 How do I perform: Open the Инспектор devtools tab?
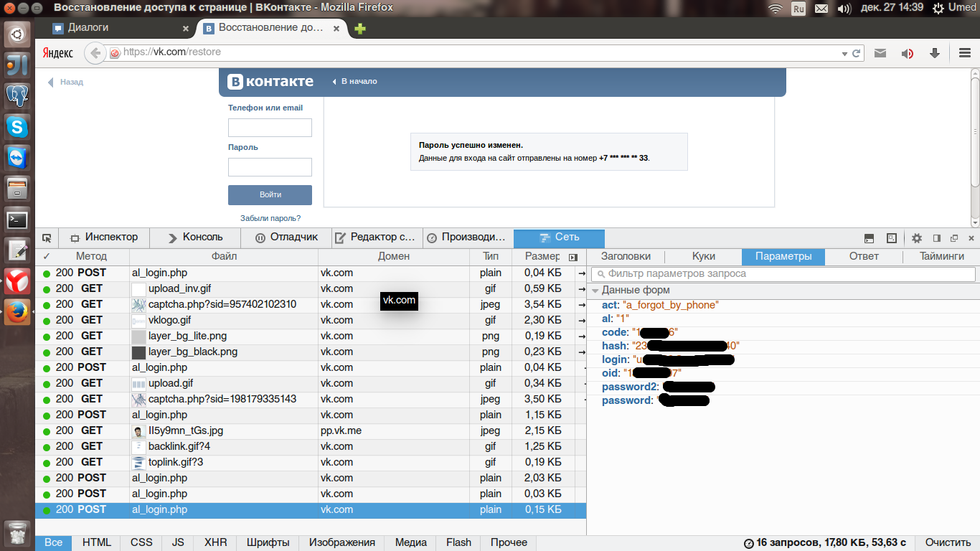click(103, 237)
